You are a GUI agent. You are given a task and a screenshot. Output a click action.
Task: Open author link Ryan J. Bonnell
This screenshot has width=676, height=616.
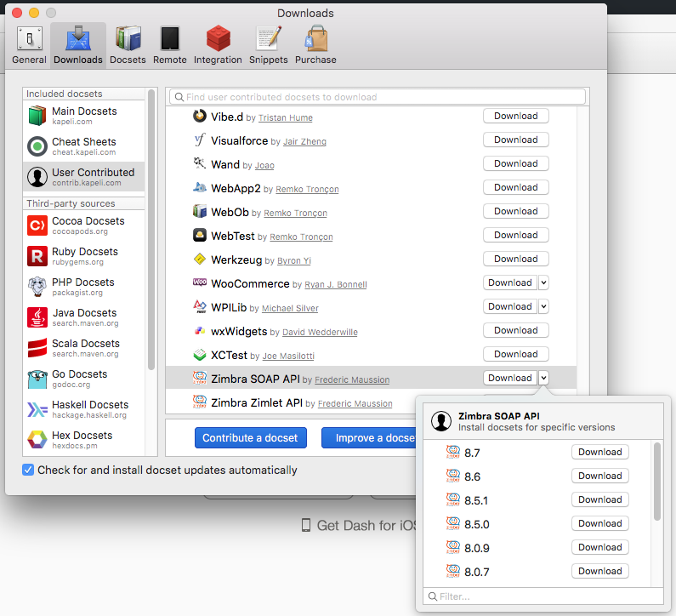(x=335, y=285)
